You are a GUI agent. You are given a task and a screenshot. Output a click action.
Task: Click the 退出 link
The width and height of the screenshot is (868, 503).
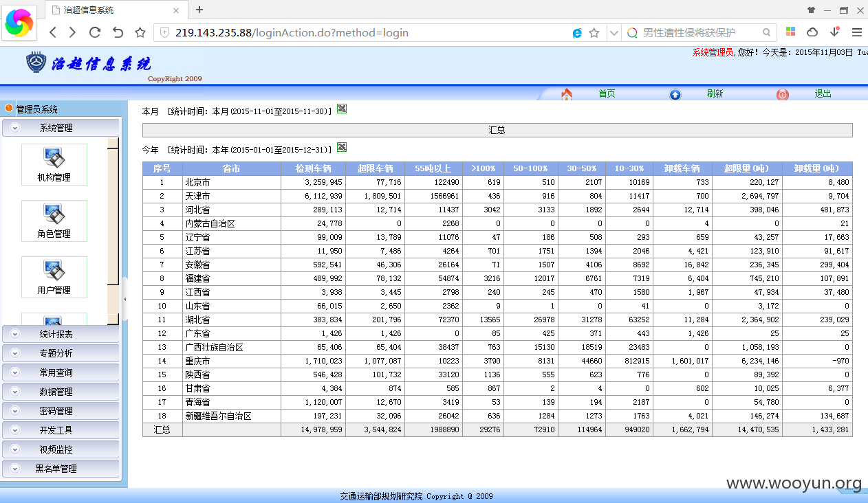(x=823, y=94)
